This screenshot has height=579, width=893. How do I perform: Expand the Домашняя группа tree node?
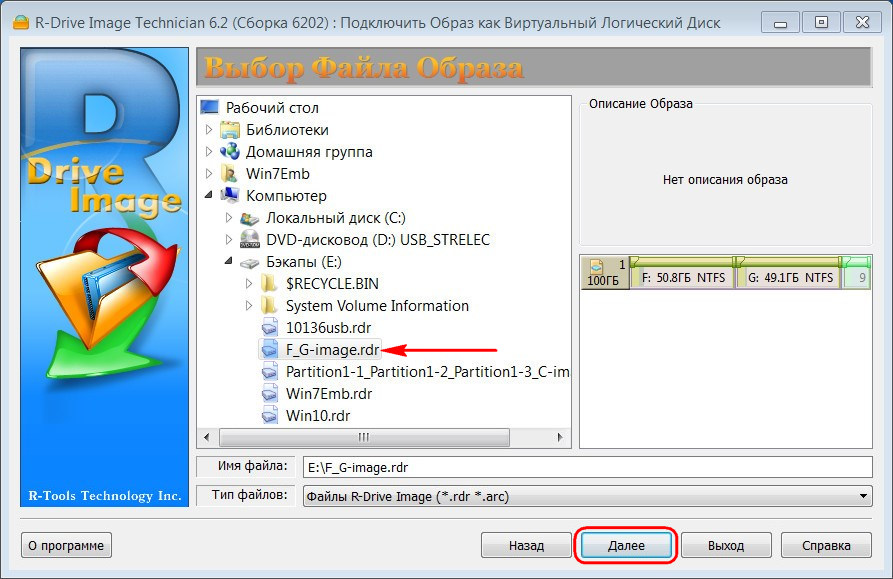208,151
